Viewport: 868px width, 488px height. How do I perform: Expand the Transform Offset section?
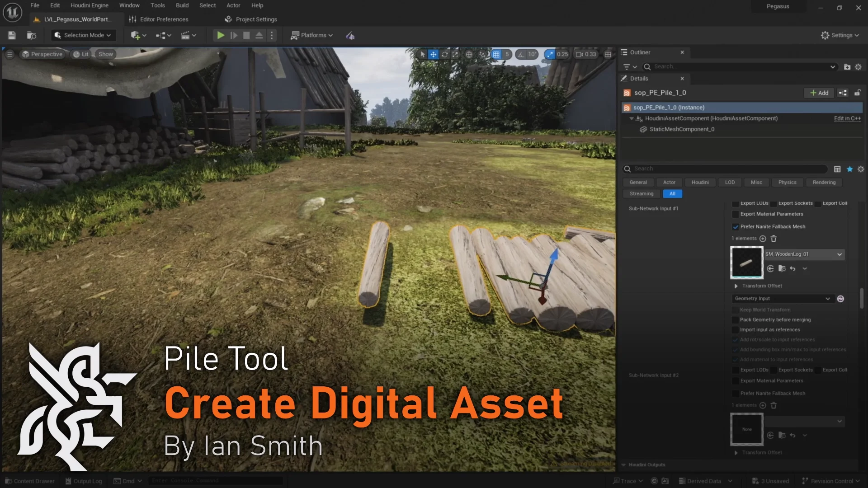pyautogui.click(x=736, y=286)
